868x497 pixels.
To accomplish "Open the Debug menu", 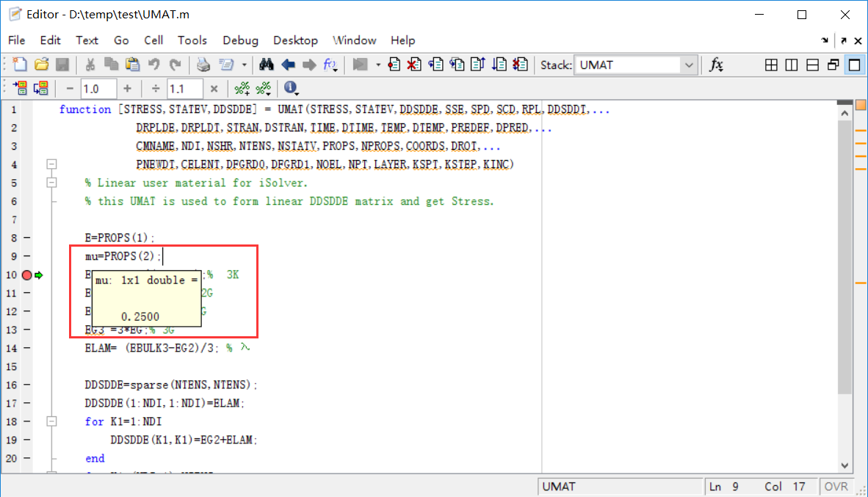I will (240, 40).
